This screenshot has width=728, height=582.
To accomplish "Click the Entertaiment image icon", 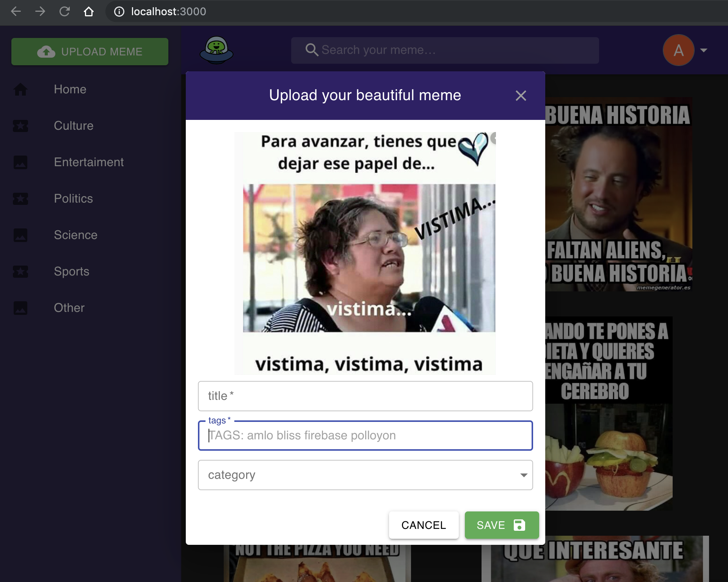I will [x=20, y=162].
